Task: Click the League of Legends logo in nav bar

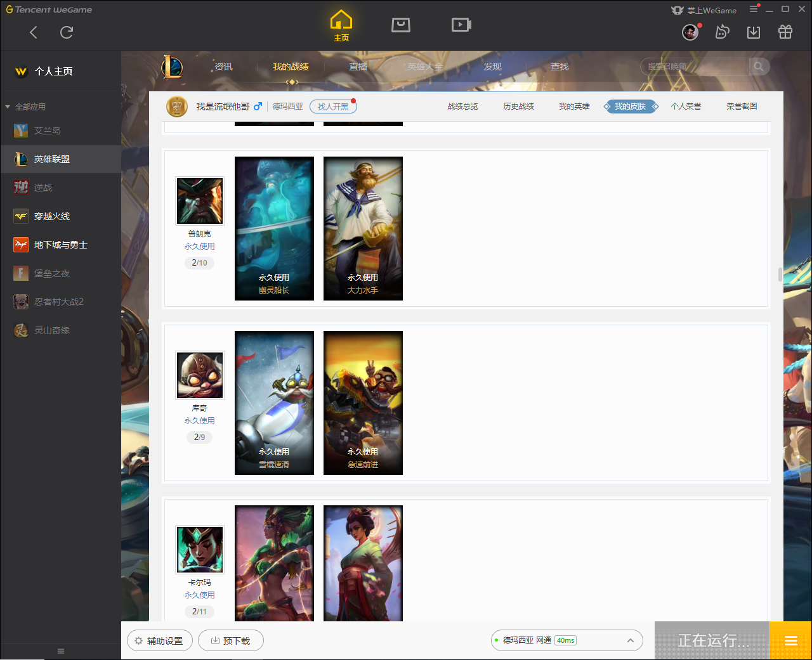Action: pos(172,67)
